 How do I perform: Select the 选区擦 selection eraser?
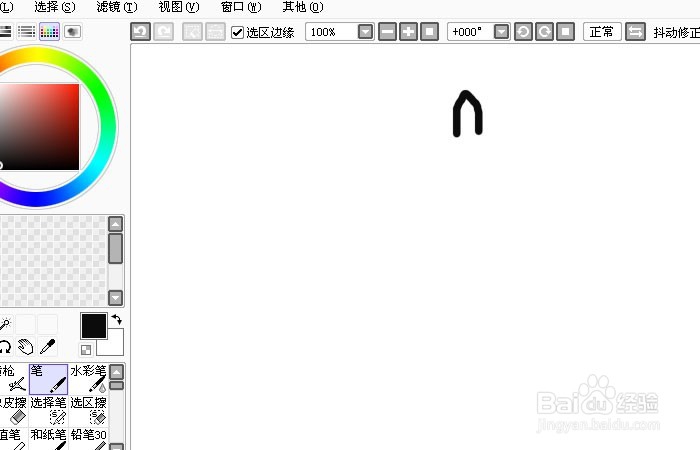88,411
